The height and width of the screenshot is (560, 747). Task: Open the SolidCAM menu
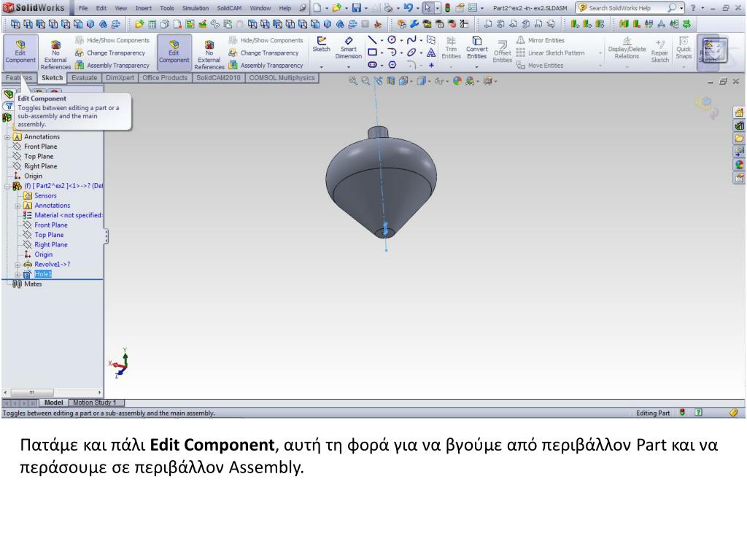229,8
